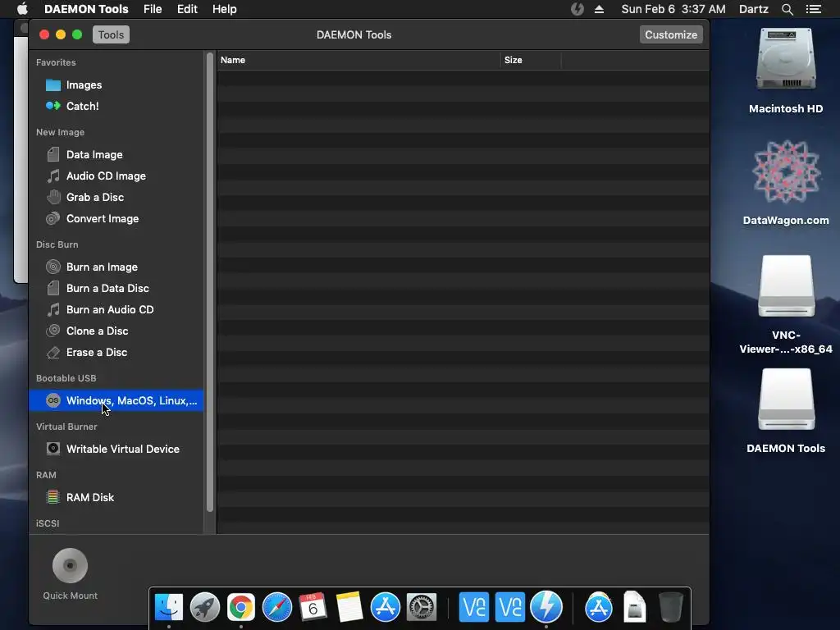Click the Erase a Disc eraser icon
This screenshot has width=840, height=630.
(53, 353)
